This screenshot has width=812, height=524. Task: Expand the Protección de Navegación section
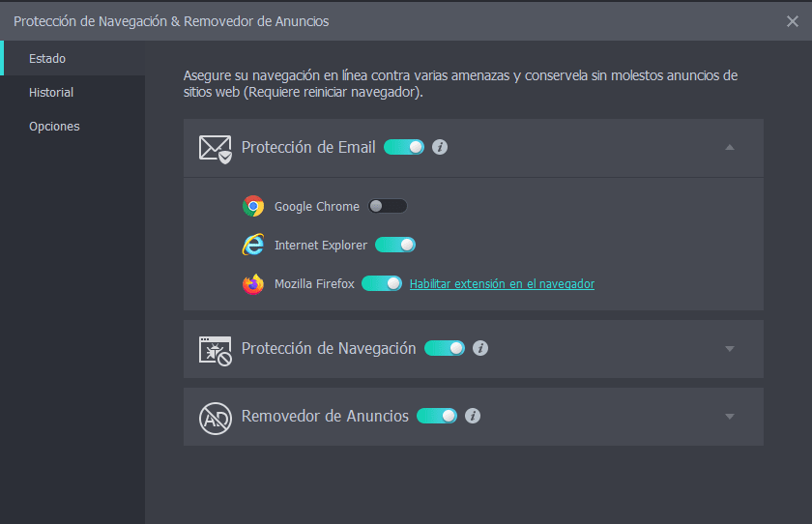coord(730,349)
